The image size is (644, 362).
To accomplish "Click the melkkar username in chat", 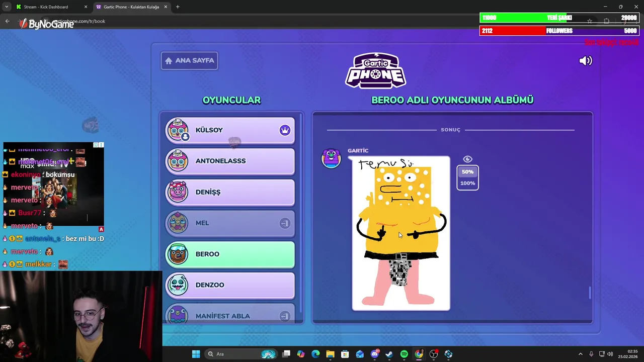I will 38,264.
